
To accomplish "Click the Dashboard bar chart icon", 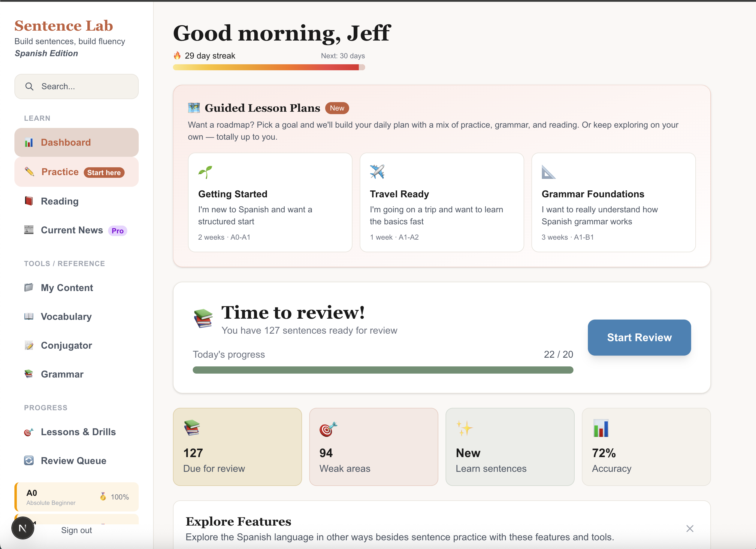I will pyautogui.click(x=29, y=143).
